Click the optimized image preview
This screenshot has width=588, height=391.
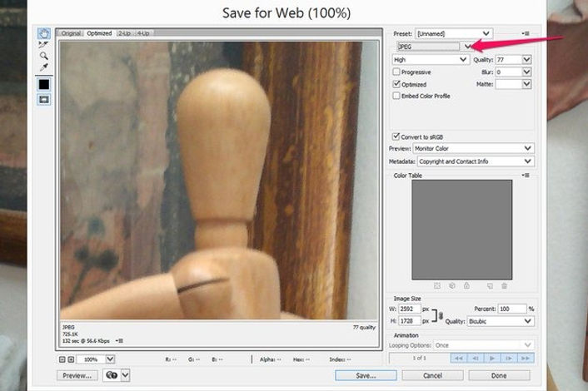[x=219, y=181]
